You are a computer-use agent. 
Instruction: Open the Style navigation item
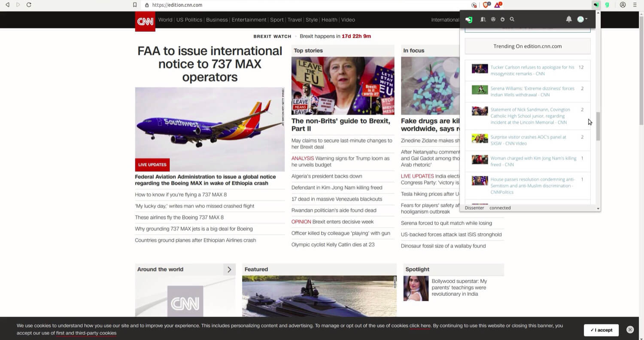coord(312,20)
